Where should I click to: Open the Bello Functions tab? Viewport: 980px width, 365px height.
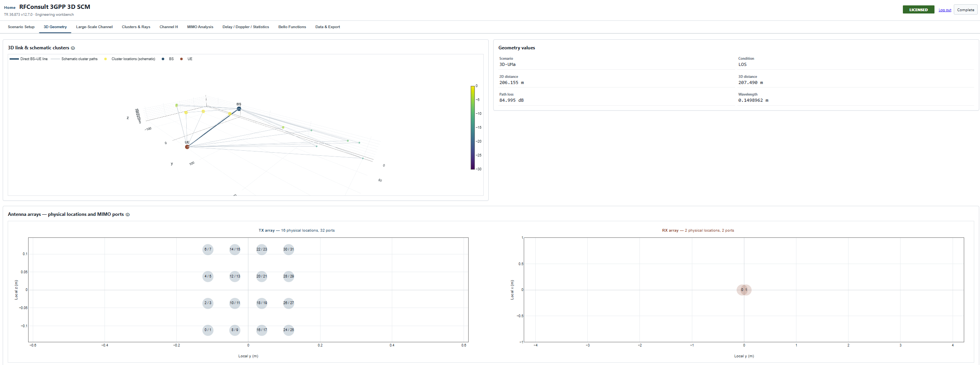(292, 27)
